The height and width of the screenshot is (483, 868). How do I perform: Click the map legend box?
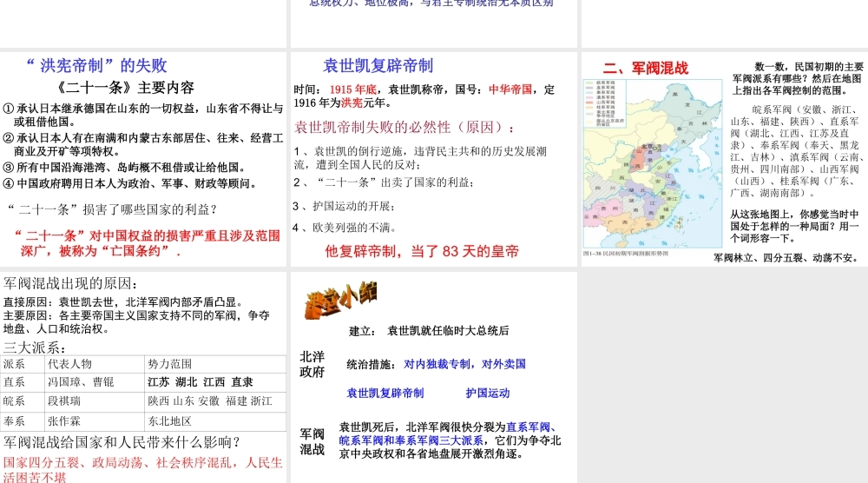pyautogui.click(x=606, y=103)
